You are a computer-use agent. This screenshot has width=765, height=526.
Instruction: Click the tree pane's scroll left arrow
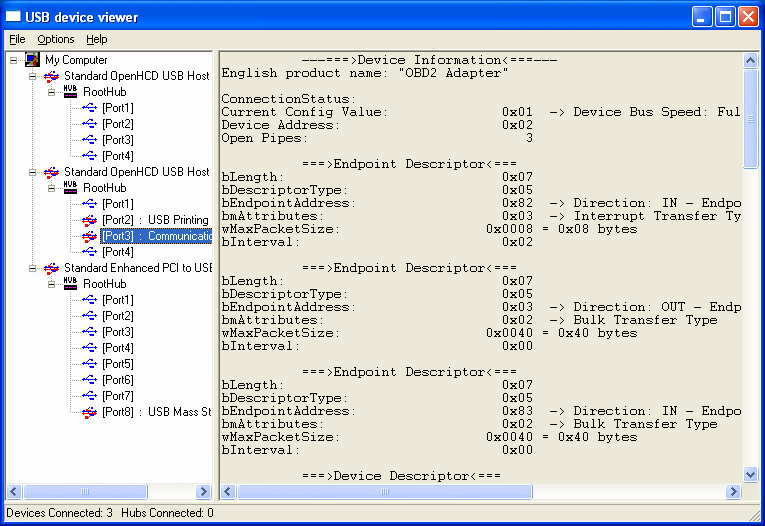14,491
